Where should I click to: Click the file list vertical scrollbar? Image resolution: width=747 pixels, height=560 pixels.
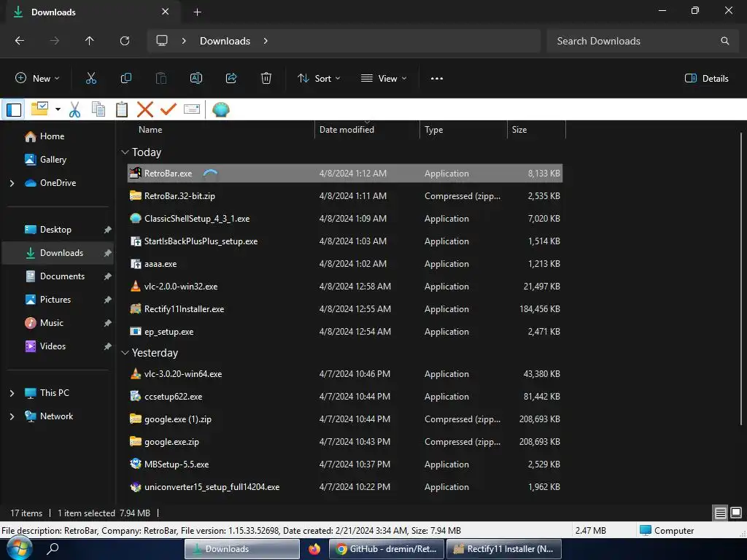coord(741,279)
